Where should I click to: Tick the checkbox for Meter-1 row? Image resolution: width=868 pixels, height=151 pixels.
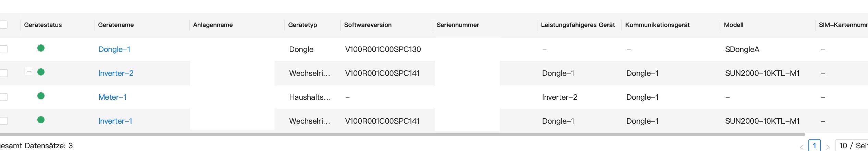click(3, 97)
